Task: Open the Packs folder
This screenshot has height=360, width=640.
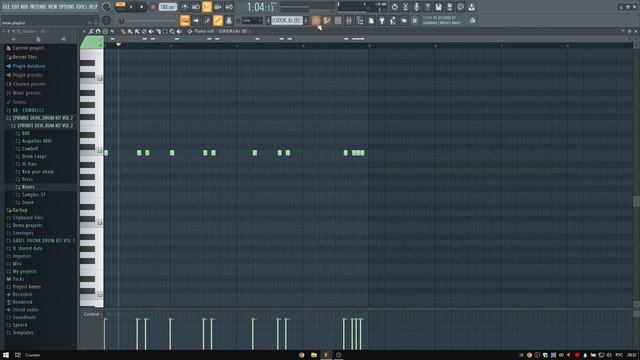Action: [18, 279]
